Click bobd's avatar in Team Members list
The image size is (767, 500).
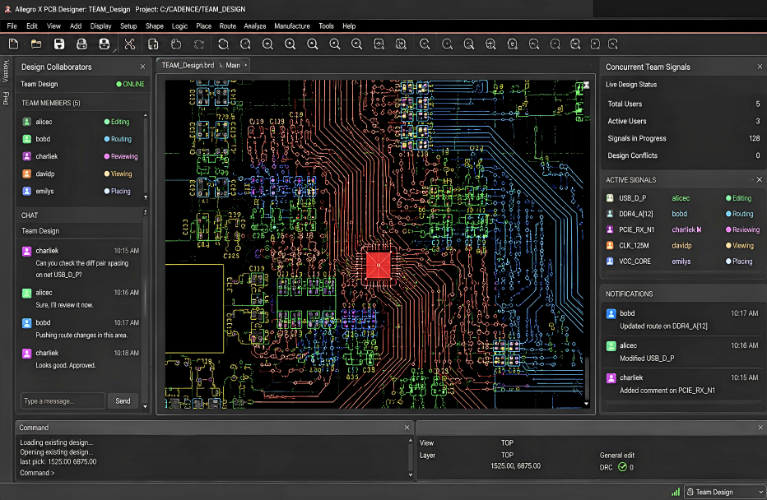pyautogui.click(x=27, y=139)
